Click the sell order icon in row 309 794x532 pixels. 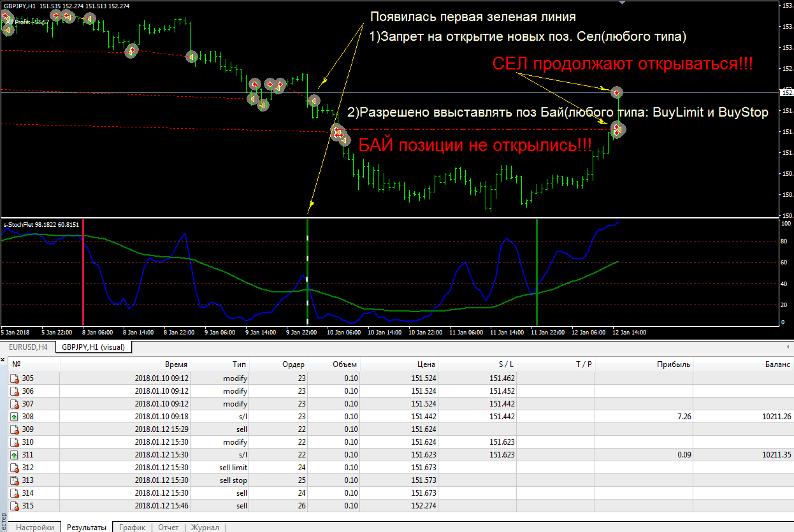(x=14, y=429)
